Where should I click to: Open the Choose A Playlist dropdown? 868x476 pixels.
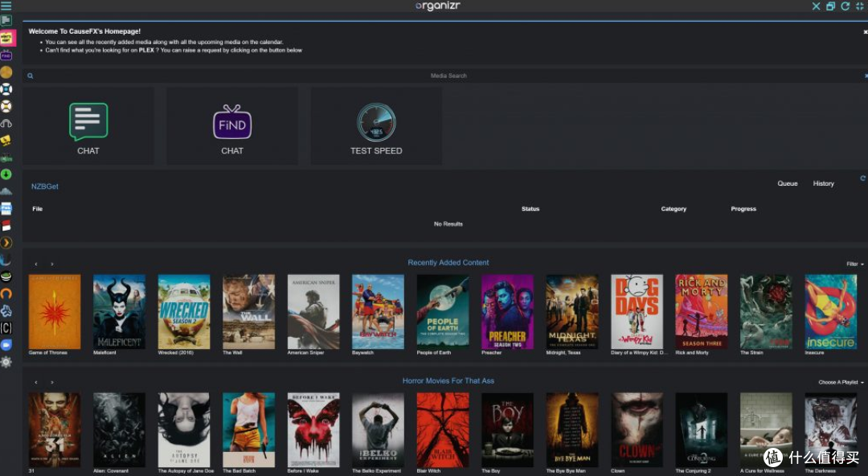[841, 383]
